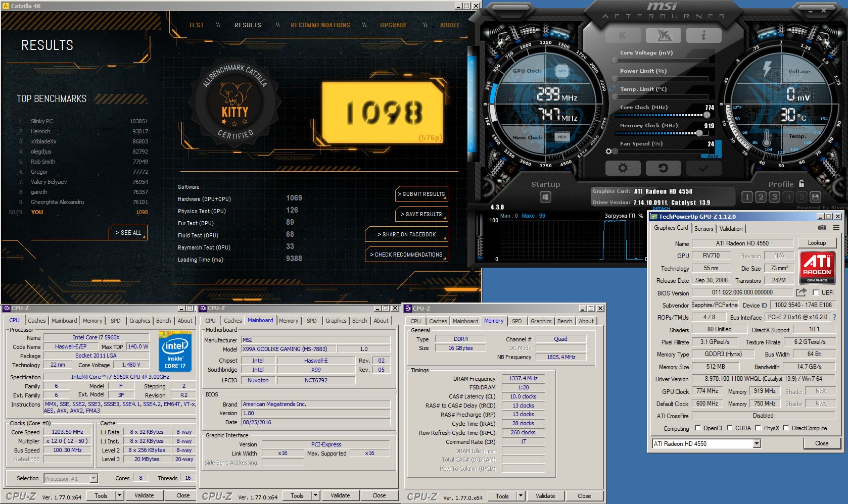Save profile with the floppy disk icon
848x504 pixels.
[x=815, y=197]
